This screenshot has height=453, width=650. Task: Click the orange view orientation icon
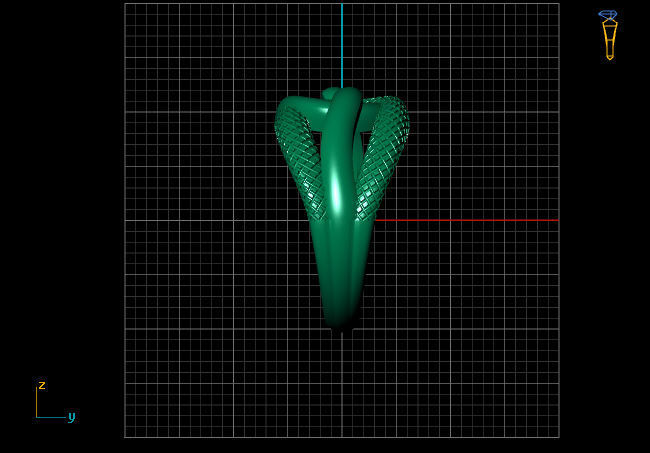point(608,35)
